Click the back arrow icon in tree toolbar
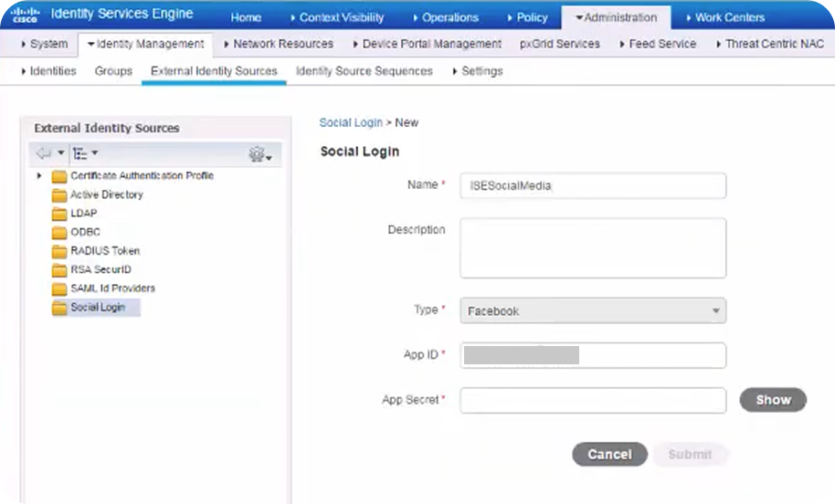 [x=44, y=153]
